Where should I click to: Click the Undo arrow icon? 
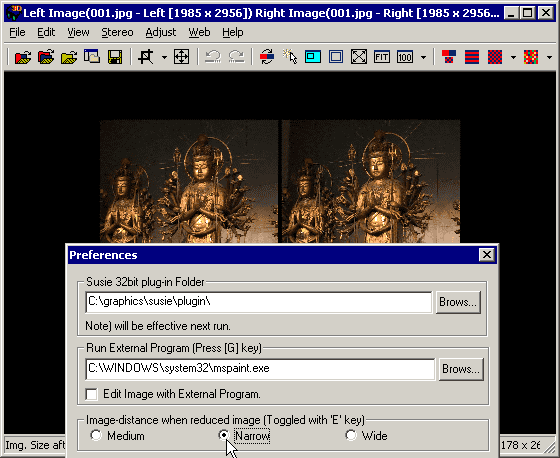(x=213, y=57)
